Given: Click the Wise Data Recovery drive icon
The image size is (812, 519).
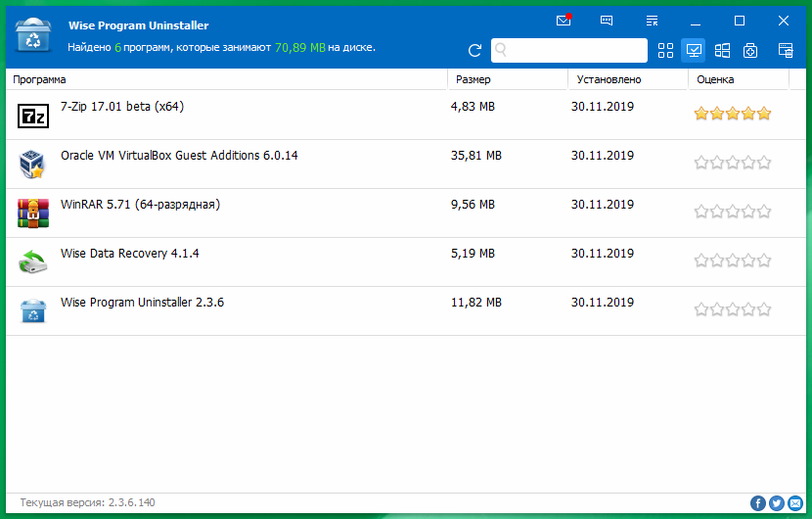Looking at the screenshot, I should (32, 261).
